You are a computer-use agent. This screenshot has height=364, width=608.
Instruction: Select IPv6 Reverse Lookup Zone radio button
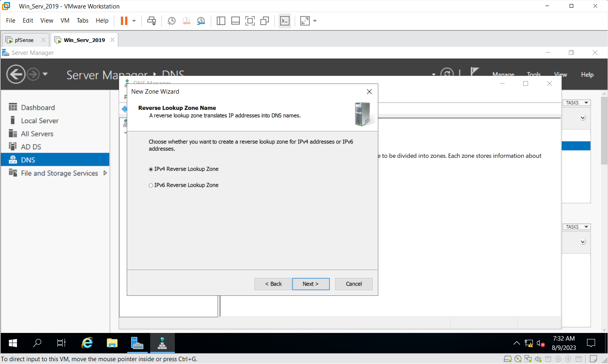point(151,186)
